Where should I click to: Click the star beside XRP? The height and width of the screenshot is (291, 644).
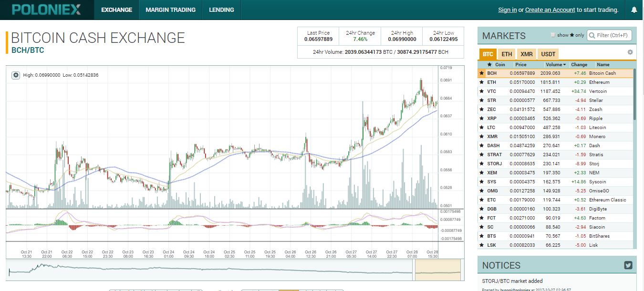coord(482,119)
